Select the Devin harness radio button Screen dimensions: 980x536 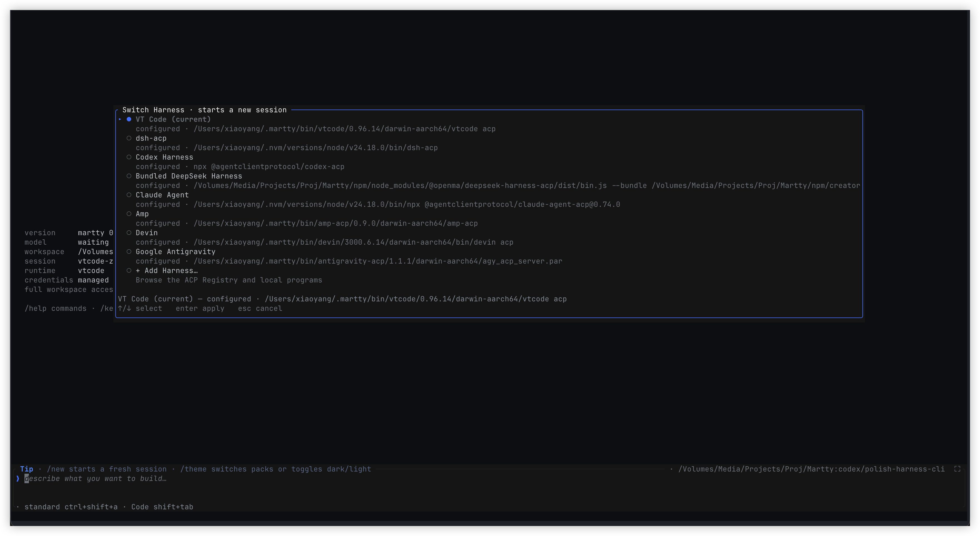point(129,232)
